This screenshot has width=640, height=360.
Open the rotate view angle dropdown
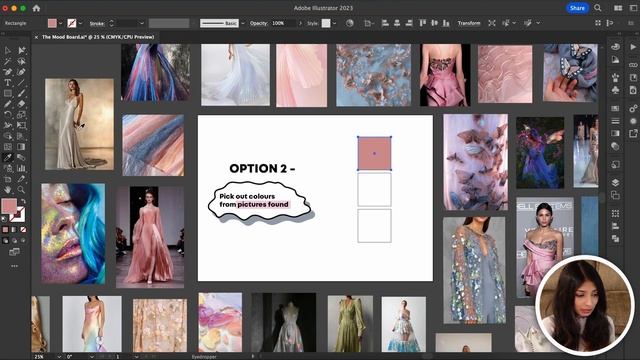coord(91,356)
